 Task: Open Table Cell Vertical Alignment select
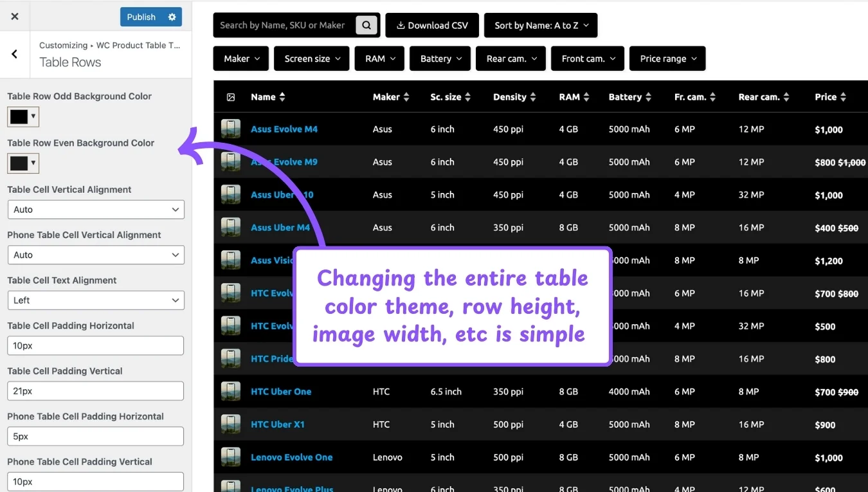(x=96, y=210)
